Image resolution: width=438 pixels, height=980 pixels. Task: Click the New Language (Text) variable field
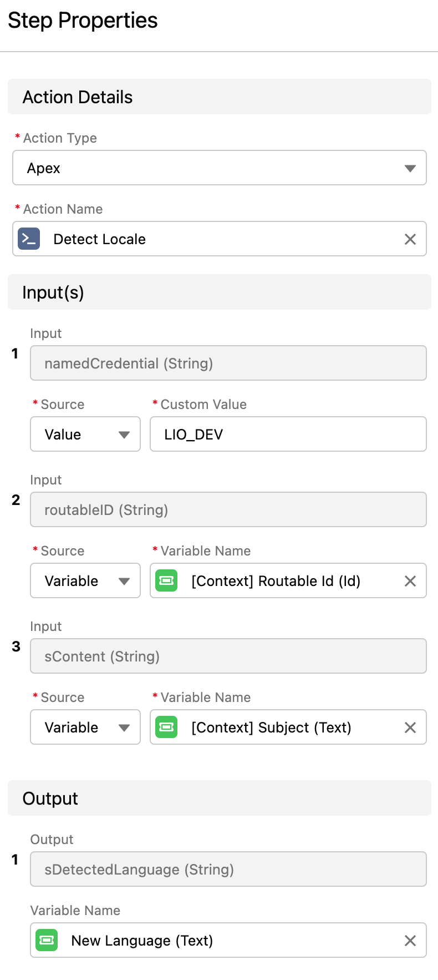(x=228, y=940)
